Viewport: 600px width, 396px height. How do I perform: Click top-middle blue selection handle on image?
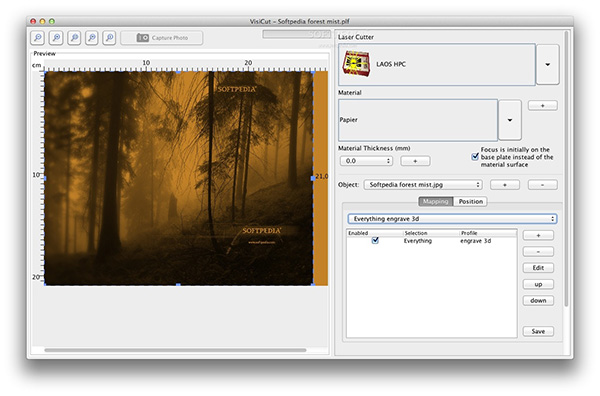pyautogui.click(x=178, y=72)
